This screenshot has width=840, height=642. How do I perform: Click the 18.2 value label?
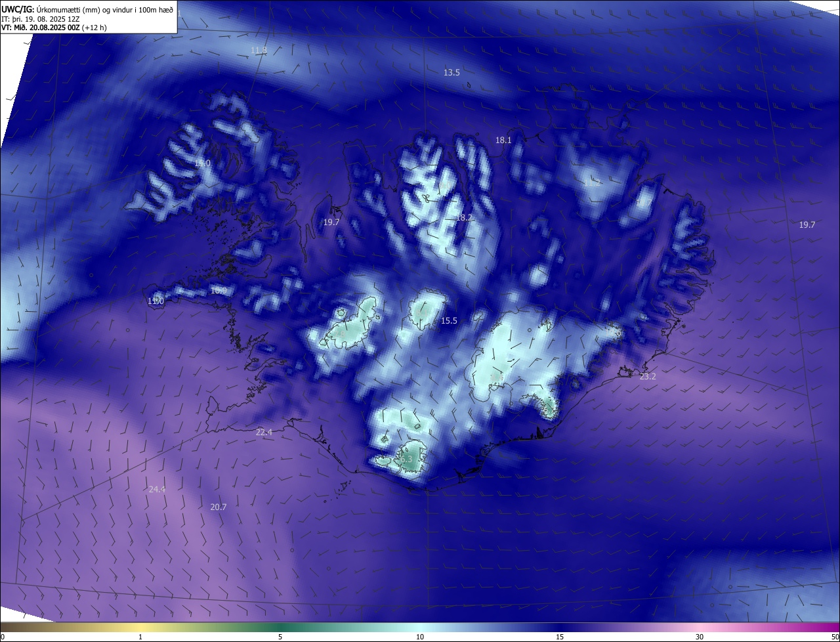464,218
